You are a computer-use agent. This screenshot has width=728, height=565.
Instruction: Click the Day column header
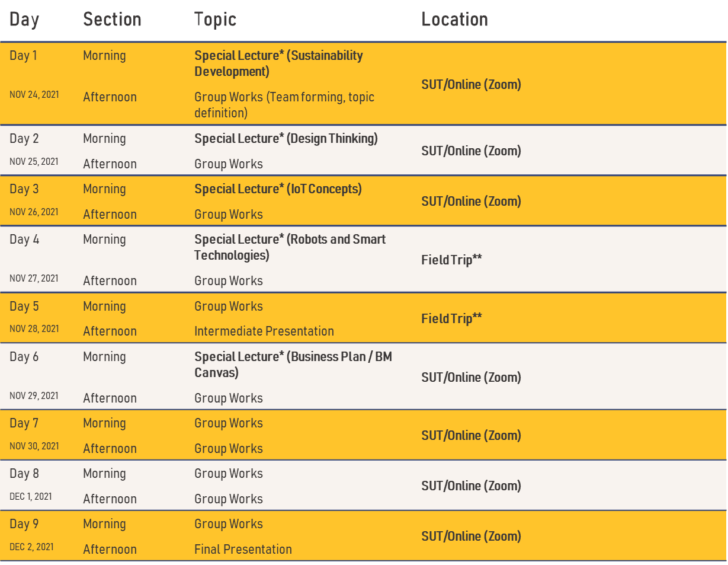click(x=24, y=20)
